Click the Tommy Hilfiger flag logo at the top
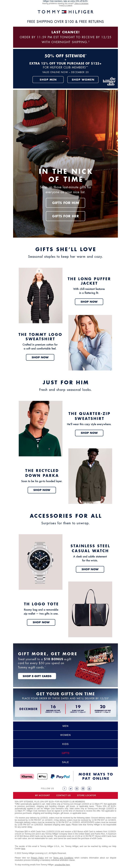Image resolution: width=131 pixels, height=868 pixels. [64, 12]
